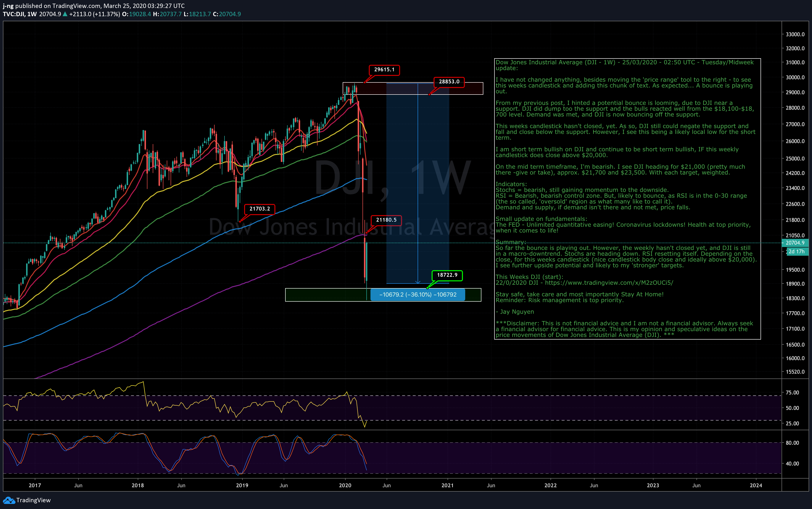Click the low value 18213.7
812x509 pixels.
tap(200, 14)
